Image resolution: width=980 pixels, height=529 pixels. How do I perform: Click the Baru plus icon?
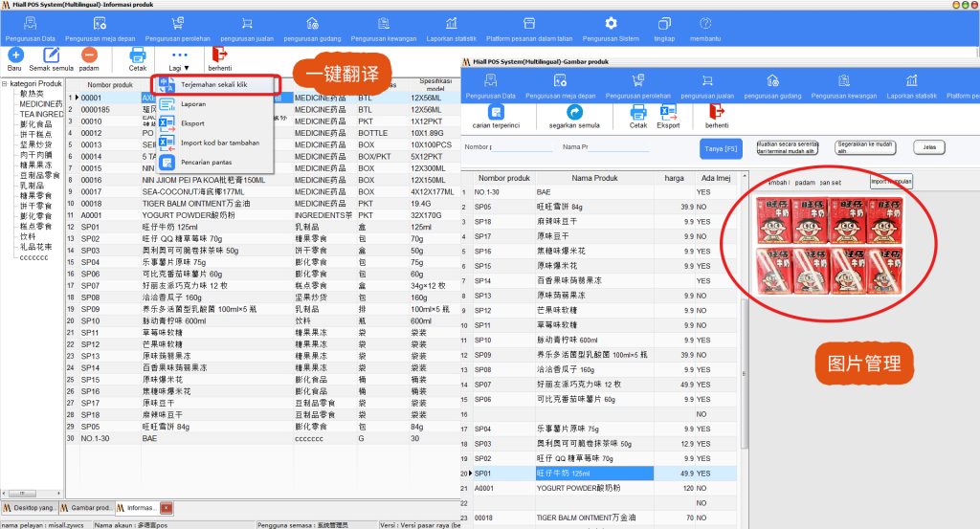pos(15,55)
